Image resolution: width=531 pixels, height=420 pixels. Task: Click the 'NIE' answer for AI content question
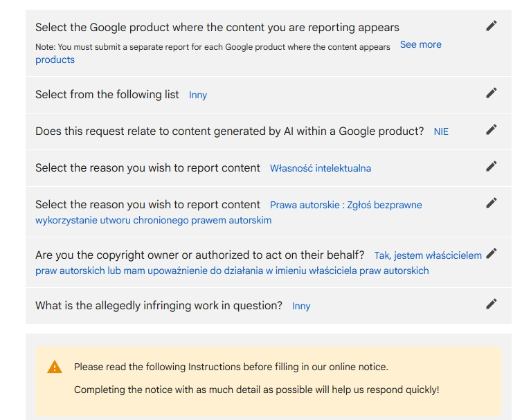[441, 131]
